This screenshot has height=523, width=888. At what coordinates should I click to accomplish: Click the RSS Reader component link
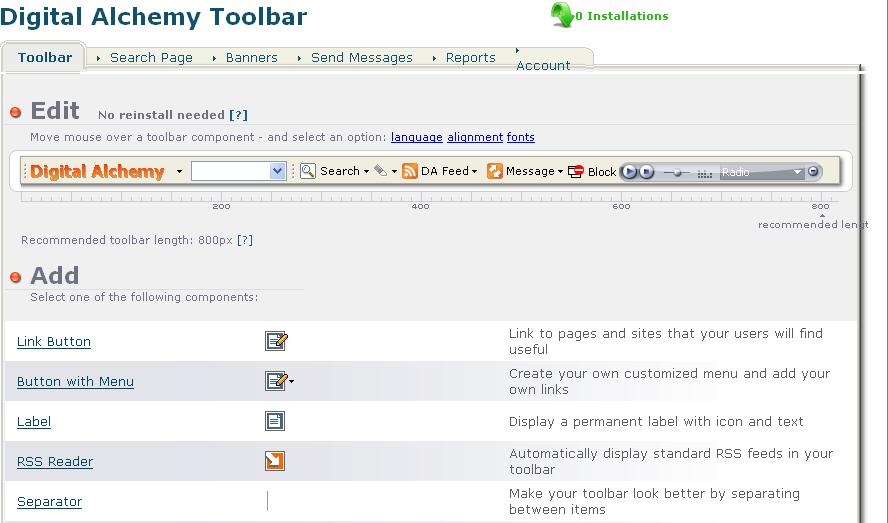[55, 462]
